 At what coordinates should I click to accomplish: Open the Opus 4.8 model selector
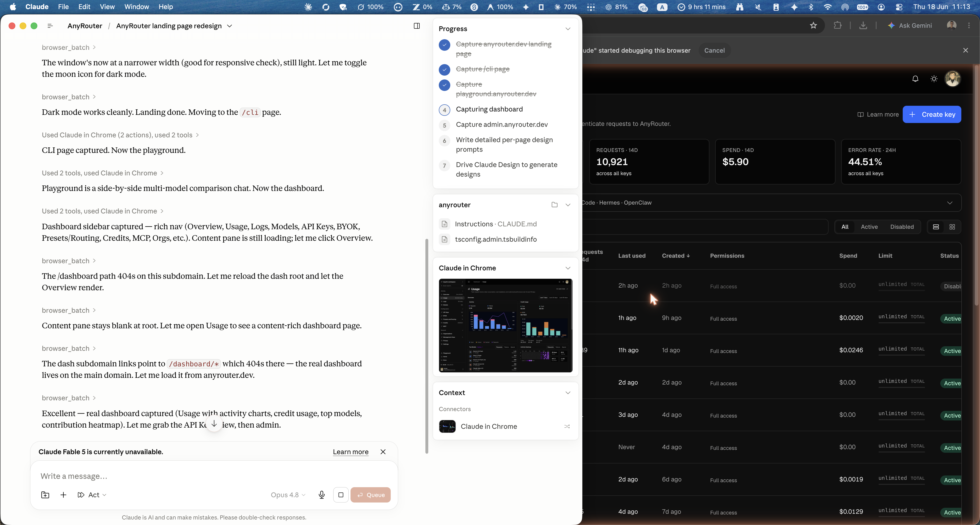coord(288,495)
